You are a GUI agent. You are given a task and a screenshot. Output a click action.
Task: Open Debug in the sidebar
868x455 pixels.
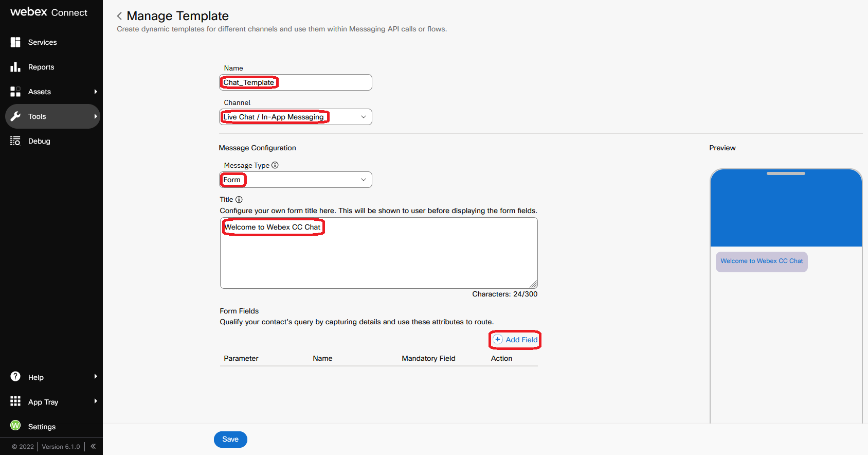click(x=51, y=141)
